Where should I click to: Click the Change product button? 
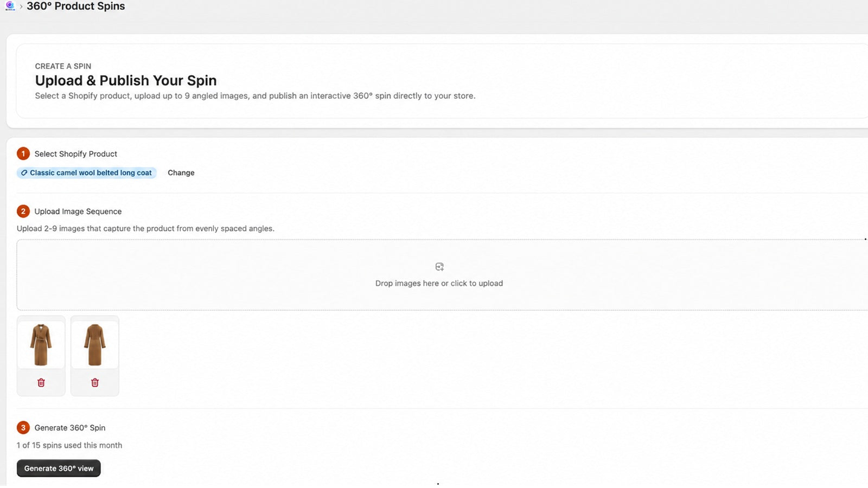[181, 173]
